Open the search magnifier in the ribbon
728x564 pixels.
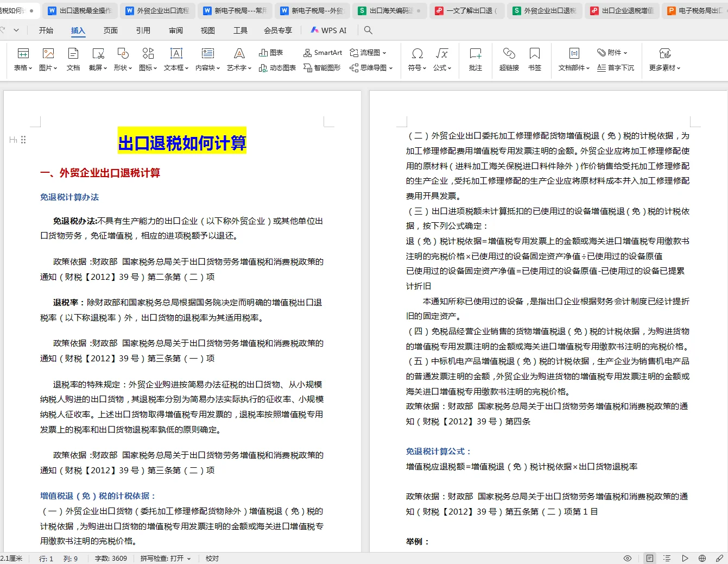point(368,30)
